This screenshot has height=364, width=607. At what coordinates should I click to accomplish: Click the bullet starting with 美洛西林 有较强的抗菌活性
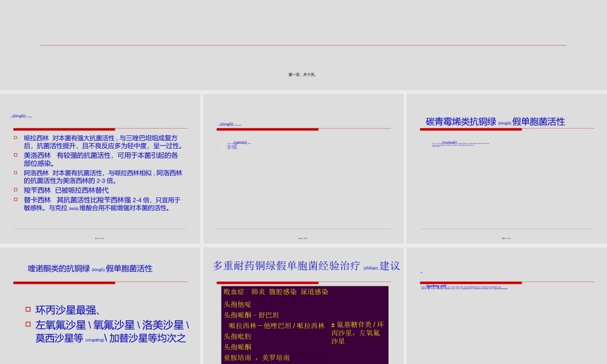[x=101, y=160]
